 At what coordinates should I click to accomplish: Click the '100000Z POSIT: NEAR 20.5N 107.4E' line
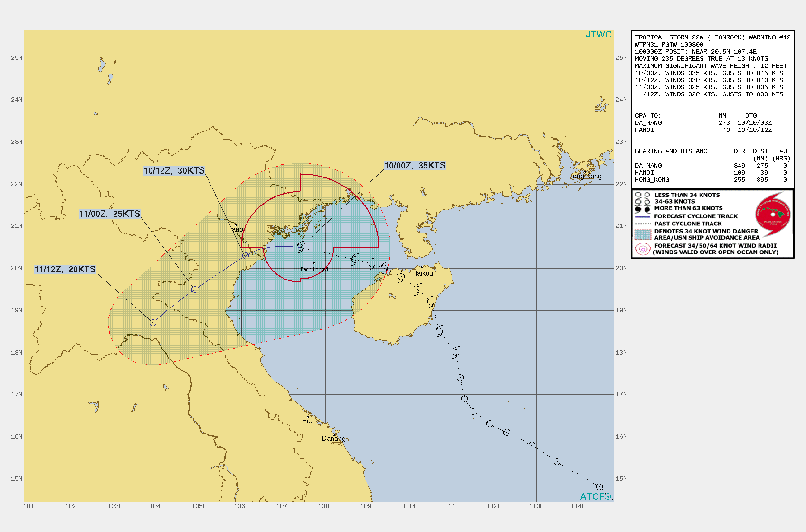click(696, 52)
